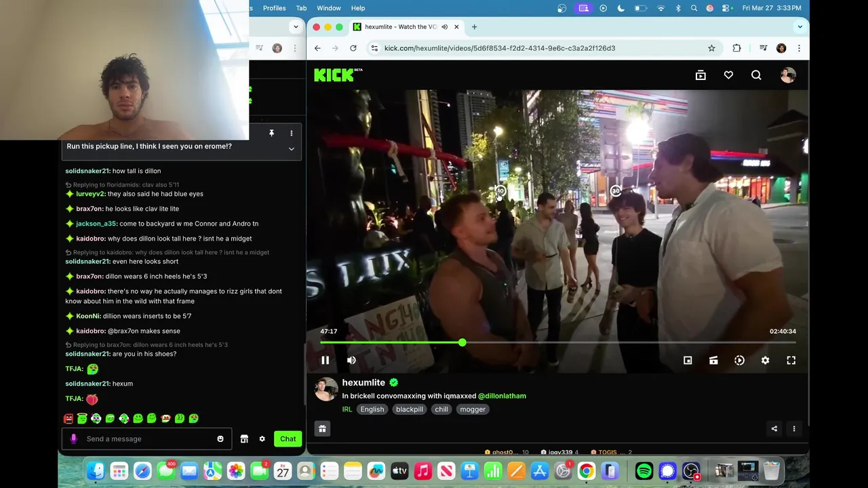Open the @dillonlatham mention link
868x488 pixels.
pos(502,396)
